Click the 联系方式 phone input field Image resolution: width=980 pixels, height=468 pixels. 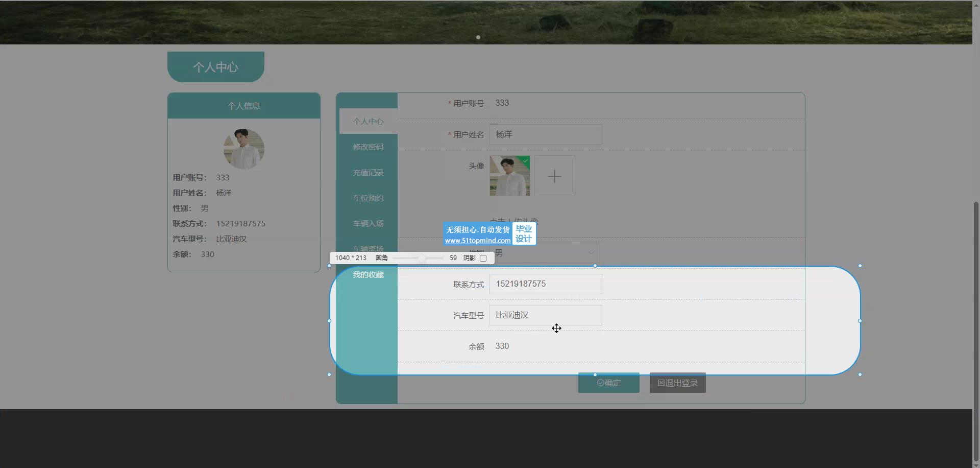point(545,284)
